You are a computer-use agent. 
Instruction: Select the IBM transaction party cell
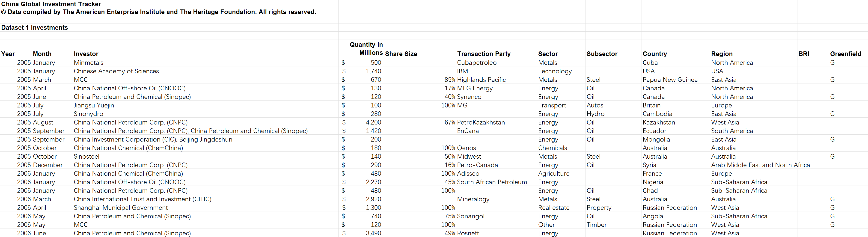[x=462, y=71]
